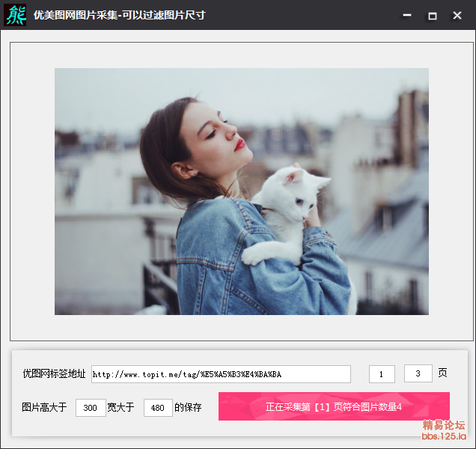The width and height of the screenshot is (476, 449).
Task: Click the 的保存 label
Action: [x=188, y=407]
